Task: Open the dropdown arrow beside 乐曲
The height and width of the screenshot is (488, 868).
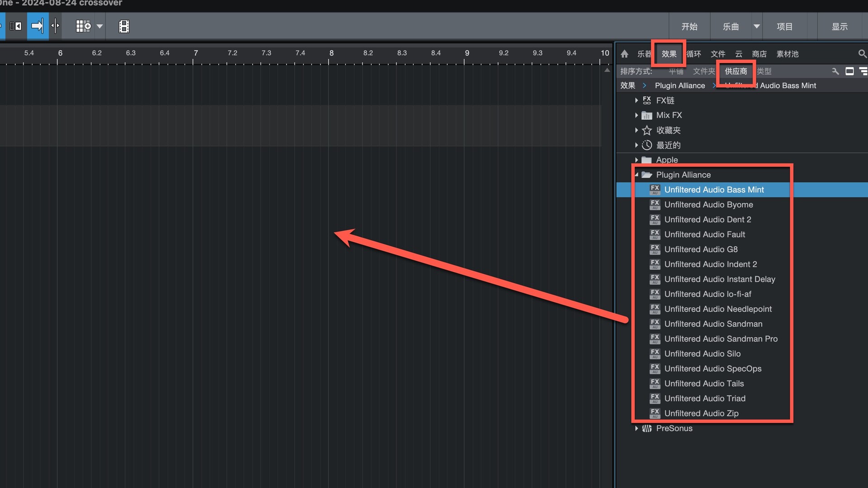Action: click(756, 27)
